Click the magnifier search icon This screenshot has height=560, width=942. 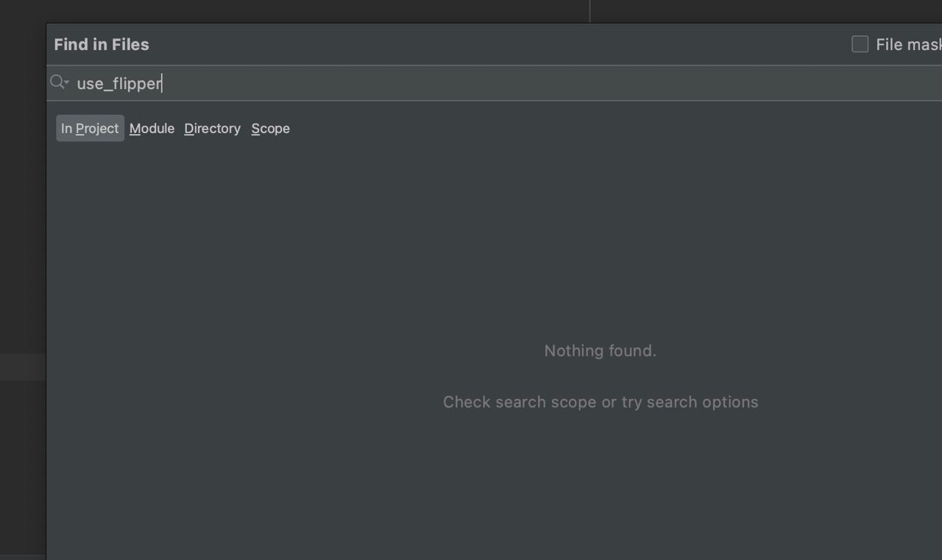pyautogui.click(x=57, y=82)
